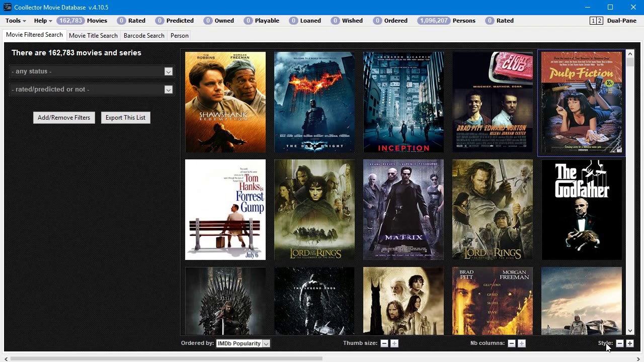Select The Matrix poster

point(404,210)
